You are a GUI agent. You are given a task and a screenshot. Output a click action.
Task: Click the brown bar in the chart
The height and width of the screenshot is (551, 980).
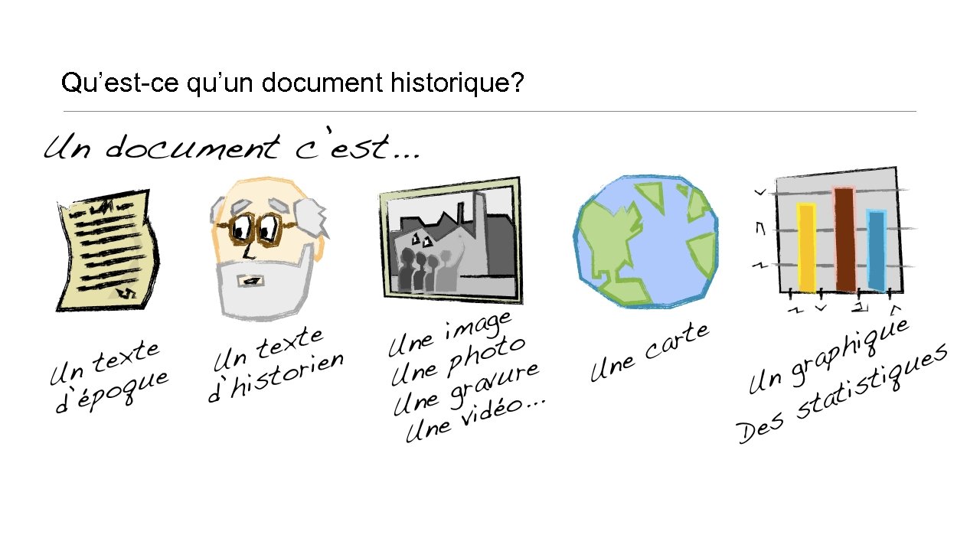(844, 239)
